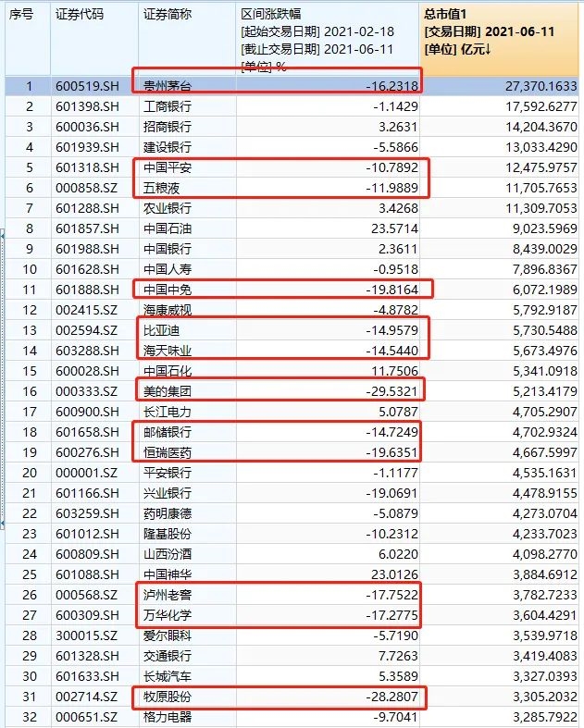Click change value -19.8164
Image resolution: width=584 pixels, height=728 pixels.
coord(392,290)
